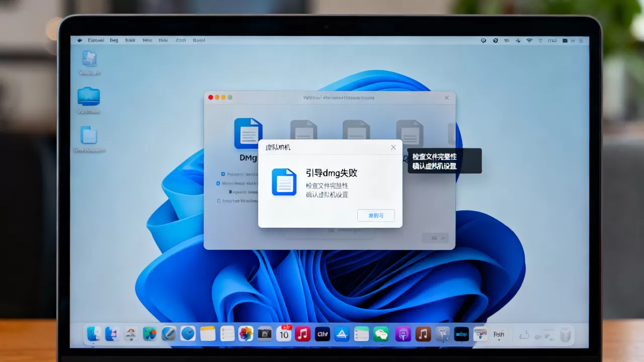The width and height of the screenshot is (644, 362).
Task: Click the Wi-Fi status icon in menu bar
Action: click(x=529, y=40)
